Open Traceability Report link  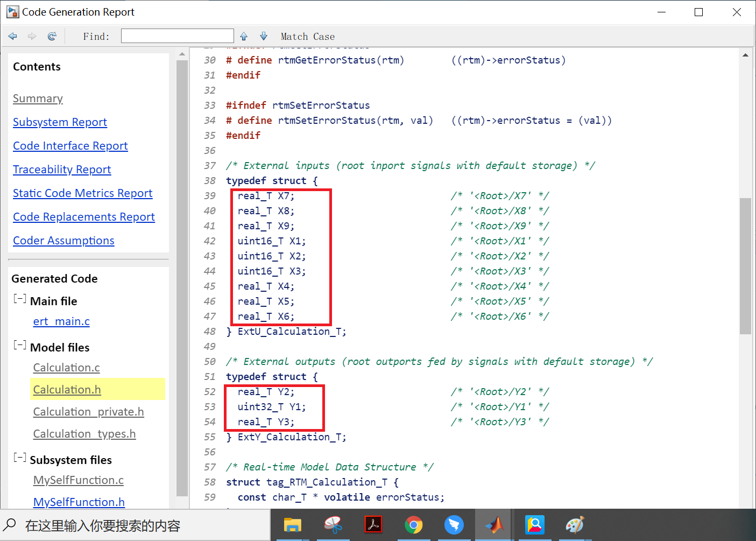click(62, 170)
